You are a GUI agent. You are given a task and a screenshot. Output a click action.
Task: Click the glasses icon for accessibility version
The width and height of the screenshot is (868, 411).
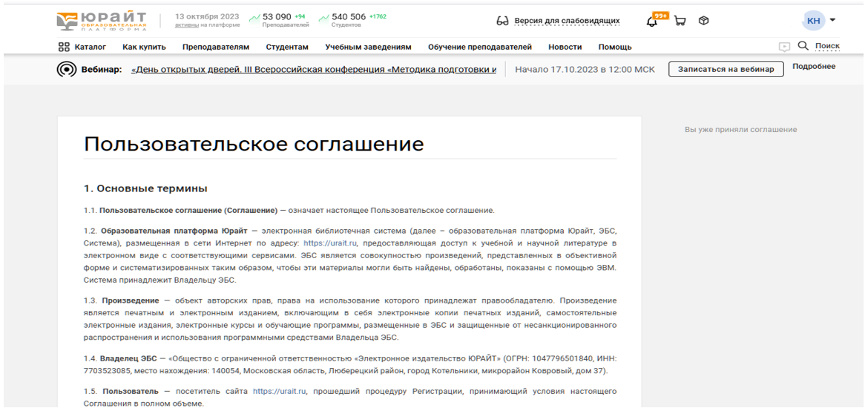tap(503, 22)
